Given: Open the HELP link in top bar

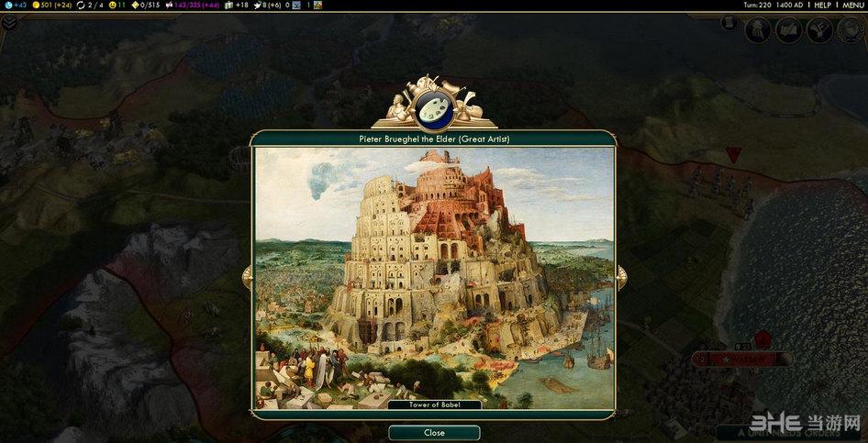Looking at the screenshot, I should 823,5.
